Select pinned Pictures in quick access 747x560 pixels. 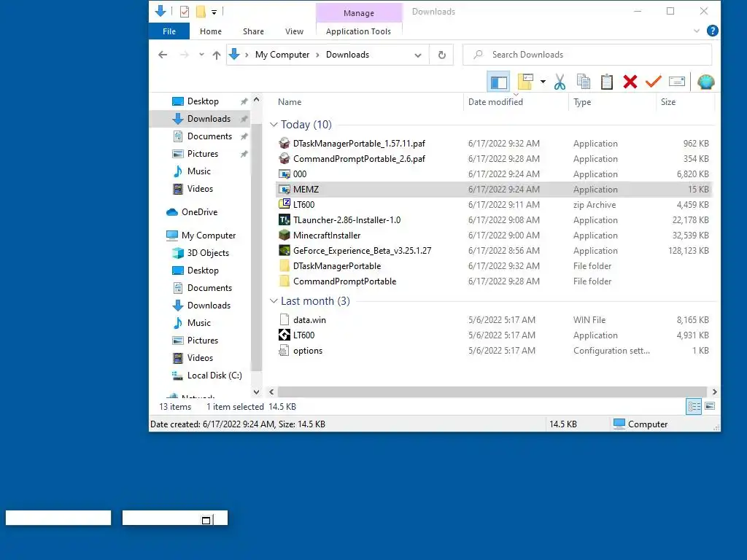click(x=203, y=154)
